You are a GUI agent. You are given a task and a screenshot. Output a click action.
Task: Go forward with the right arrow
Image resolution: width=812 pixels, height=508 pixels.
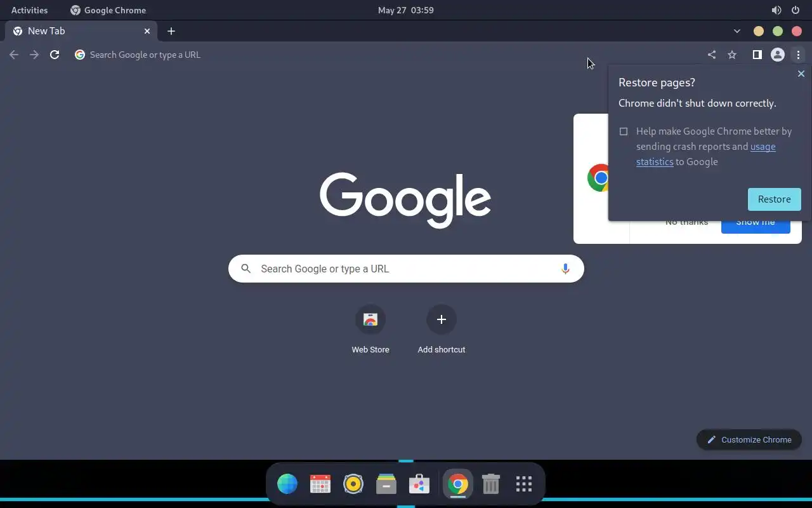click(34, 55)
